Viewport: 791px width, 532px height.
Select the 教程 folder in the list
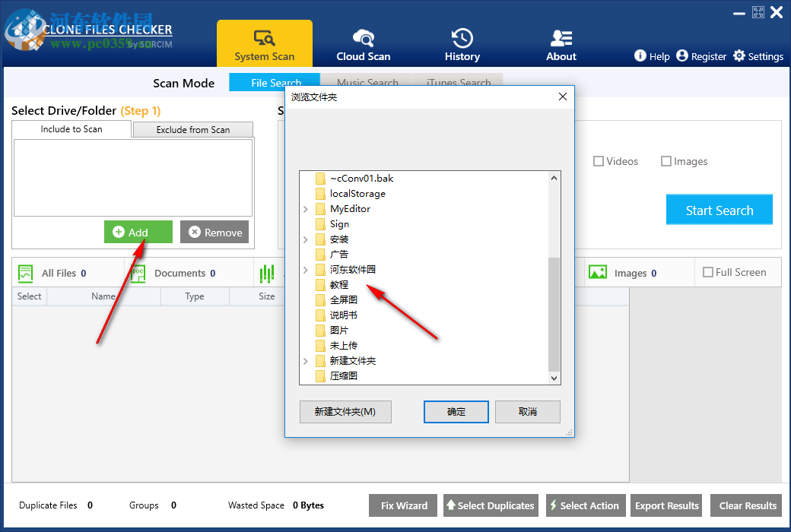coord(340,284)
